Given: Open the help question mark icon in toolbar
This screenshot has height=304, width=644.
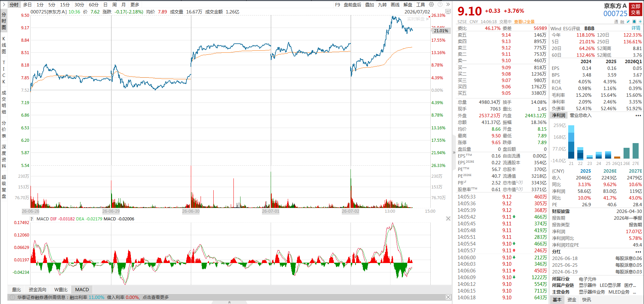Looking at the screenshot, I should 440,4.
